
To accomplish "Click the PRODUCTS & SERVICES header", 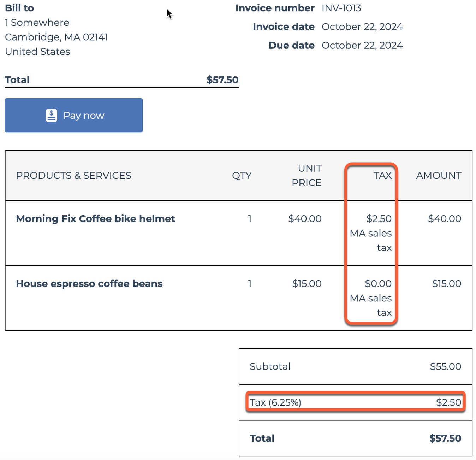I will 74,175.
